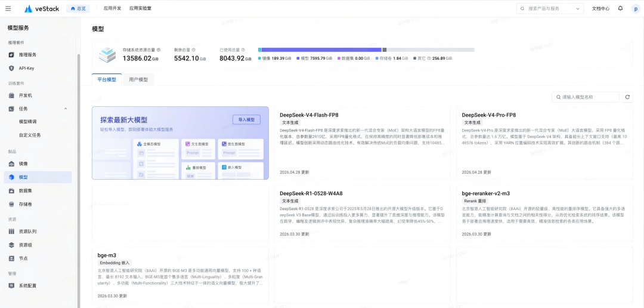Click the 图生图模型 tile in banner
The height and width of the screenshot is (308, 644).
241,149
